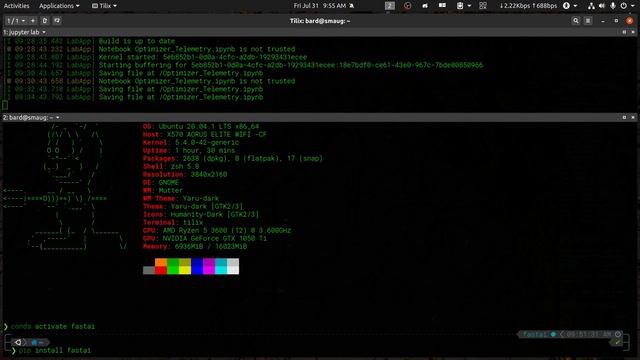Click the volume speaker icon
This screenshot has width=640, height=360.
[602, 6]
